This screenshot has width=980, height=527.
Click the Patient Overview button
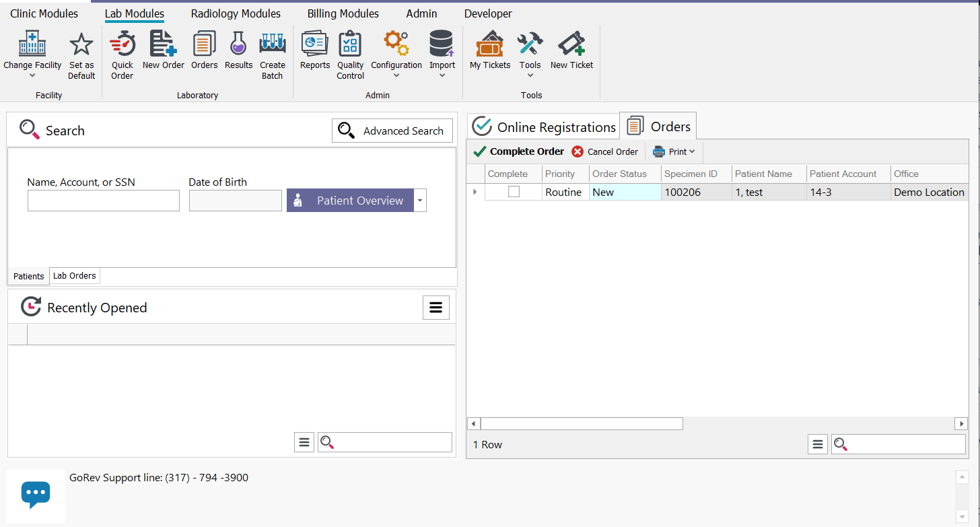tap(350, 201)
